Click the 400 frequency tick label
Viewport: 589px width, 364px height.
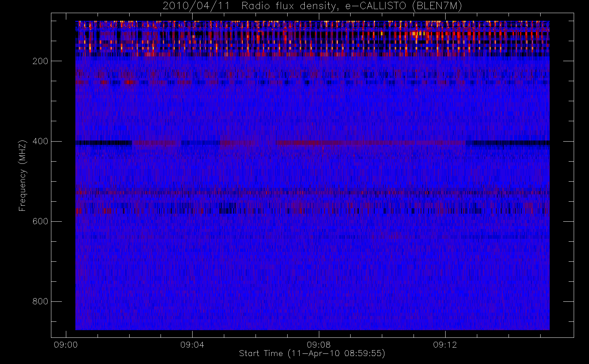click(x=40, y=141)
